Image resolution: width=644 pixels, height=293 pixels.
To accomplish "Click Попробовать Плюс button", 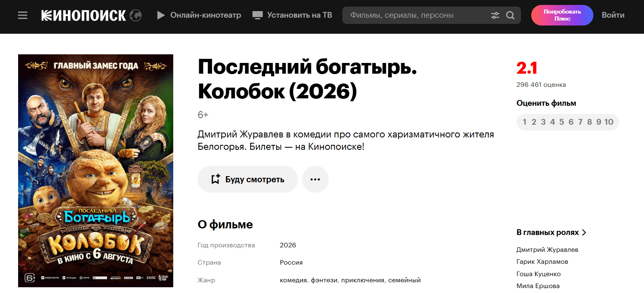I will (562, 15).
